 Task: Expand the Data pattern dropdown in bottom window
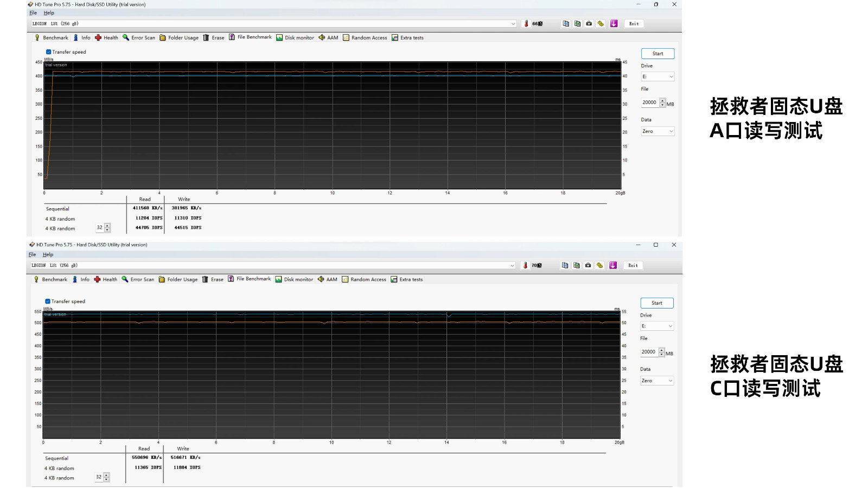(656, 381)
